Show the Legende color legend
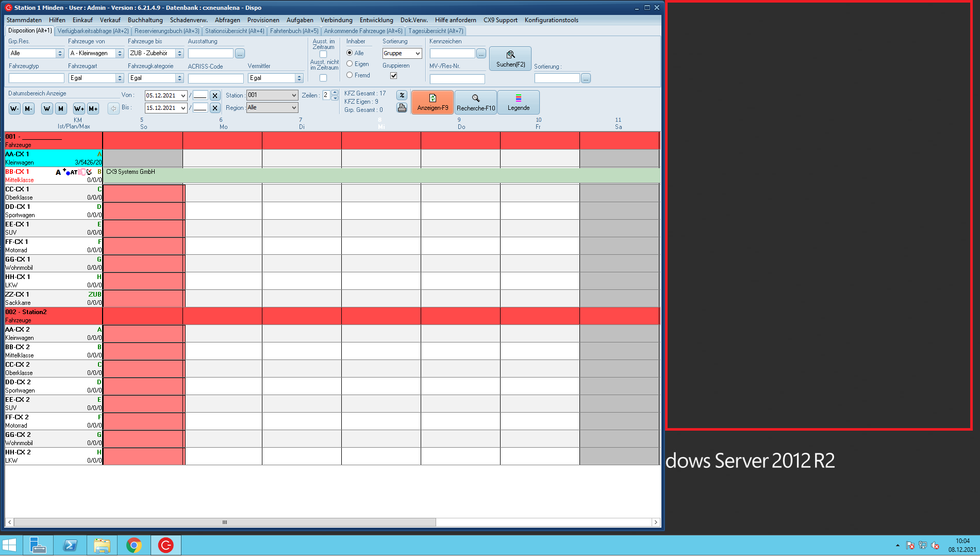980x556 pixels. coord(518,102)
